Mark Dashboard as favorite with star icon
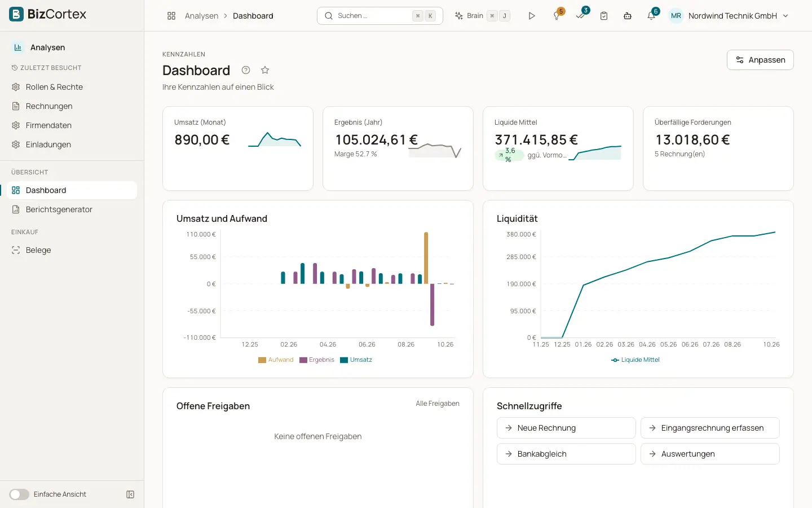 pos(265,70)
